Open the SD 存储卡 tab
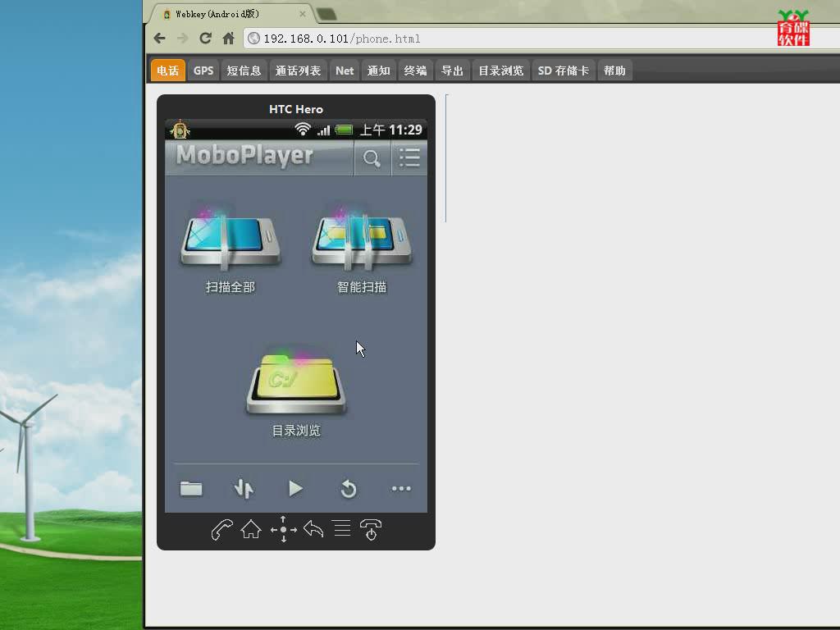The width and height of the screenshot is (840, 630). pyautogui.click(x=563, y=71)
